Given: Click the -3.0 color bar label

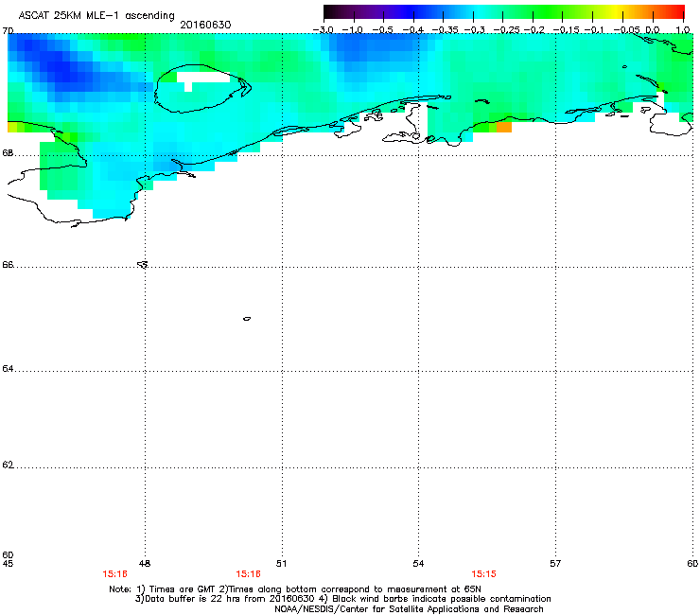Looking at the screenshot, I should 323,30.
